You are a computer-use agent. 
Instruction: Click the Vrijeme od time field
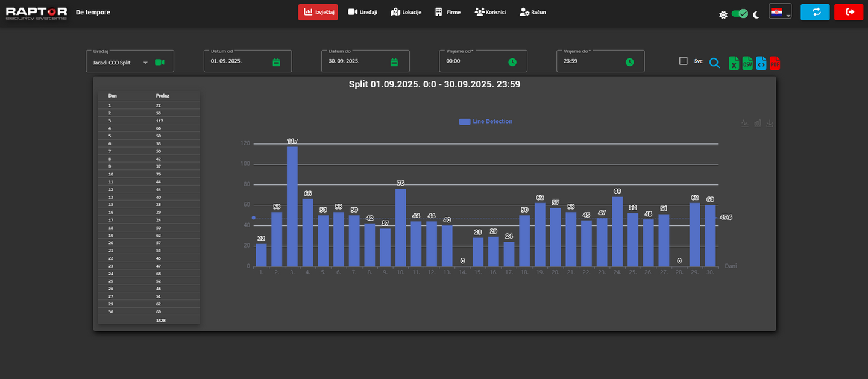point(483,61)
